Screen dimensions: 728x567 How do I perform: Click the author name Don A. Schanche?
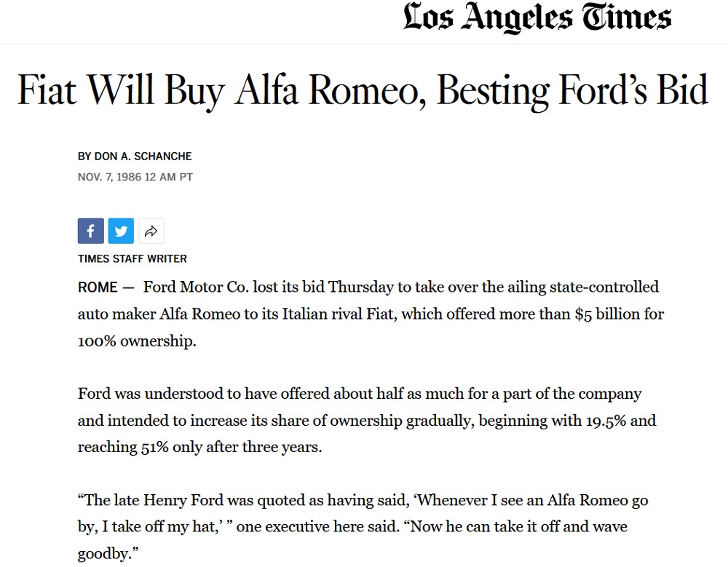143,156
